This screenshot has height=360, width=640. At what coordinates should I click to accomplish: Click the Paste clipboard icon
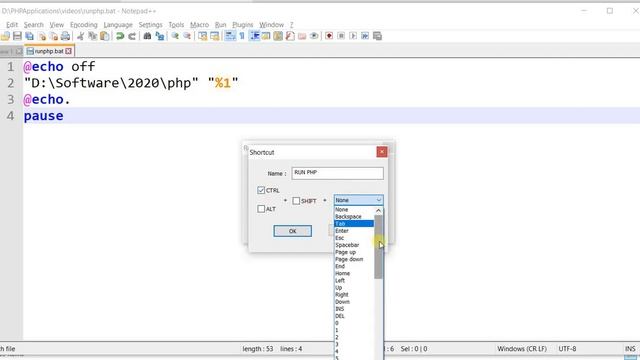[105, 36]
